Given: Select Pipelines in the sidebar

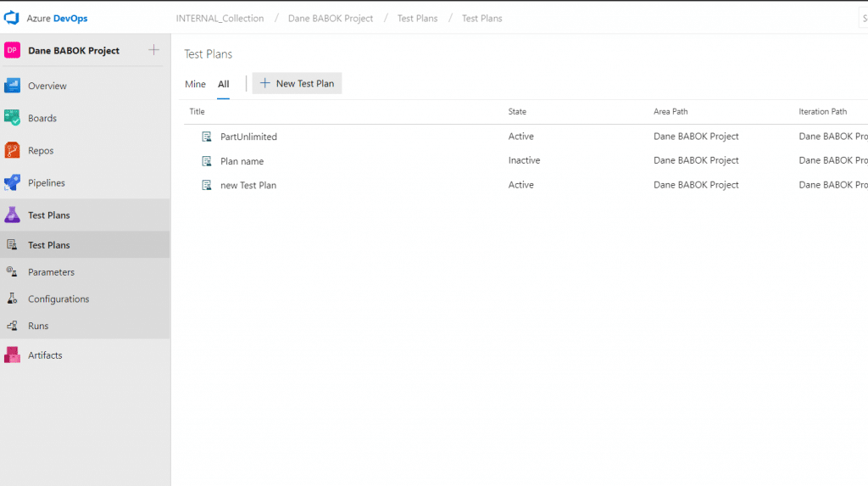Looking at the screenshot, I should pyautogui.click(x=47, y=183).
